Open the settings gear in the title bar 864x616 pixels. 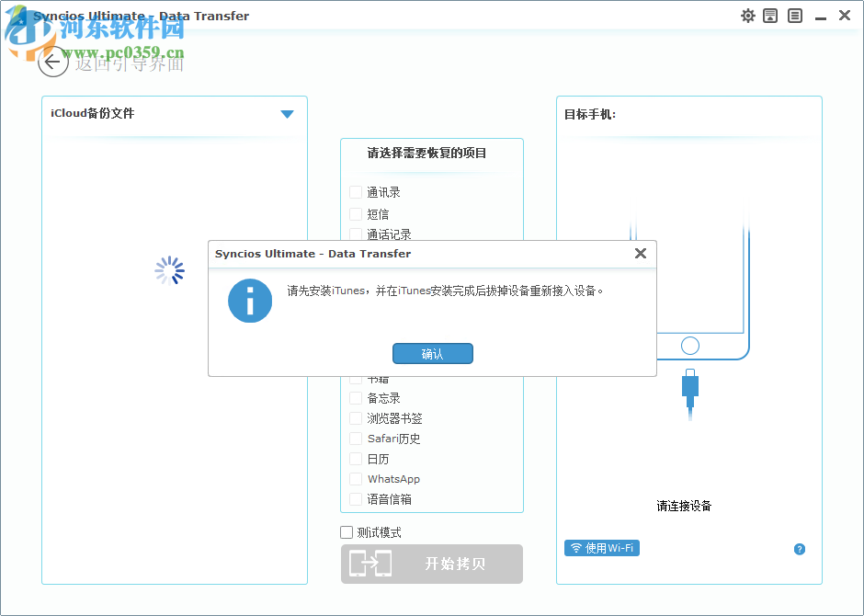(747, 16)
